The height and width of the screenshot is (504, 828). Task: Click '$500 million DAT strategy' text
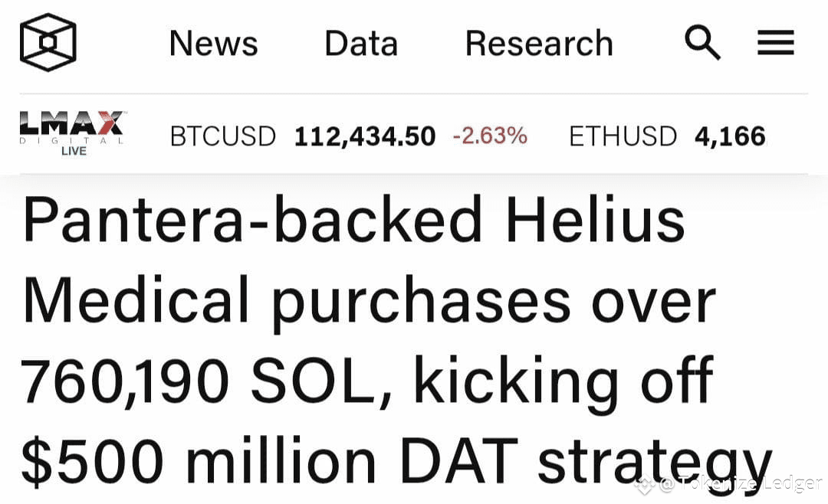[396, 460]
